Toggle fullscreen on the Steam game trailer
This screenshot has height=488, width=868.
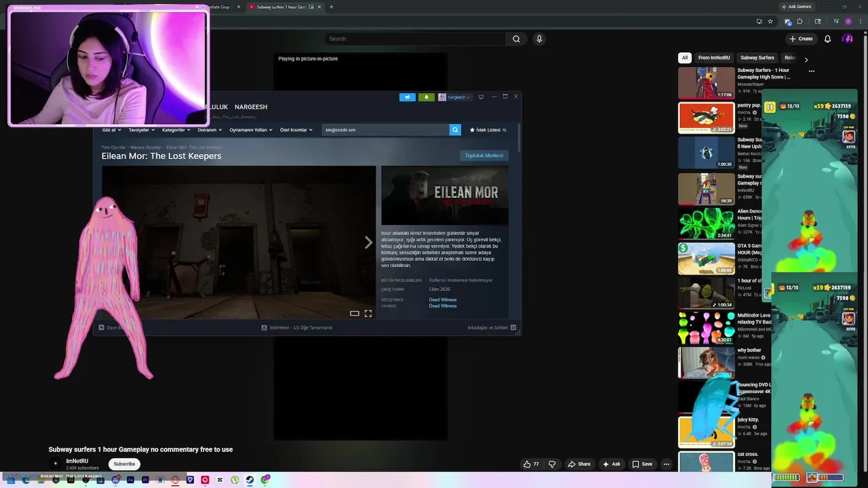tap(368, 313)
